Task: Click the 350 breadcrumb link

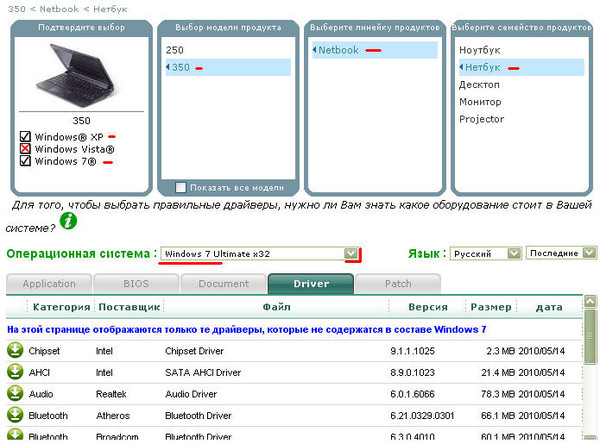Action: [x=17, y=9]
